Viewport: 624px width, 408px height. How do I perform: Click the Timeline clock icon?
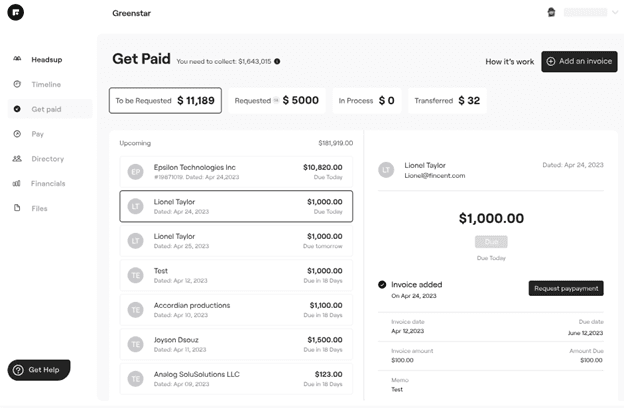click(17, 84)
